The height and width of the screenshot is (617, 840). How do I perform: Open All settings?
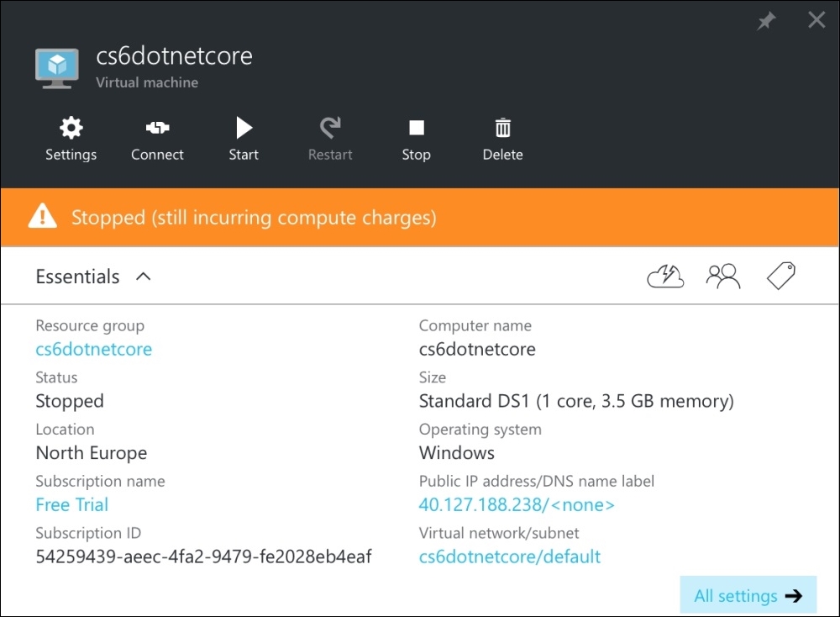click(x=748, y=595)
